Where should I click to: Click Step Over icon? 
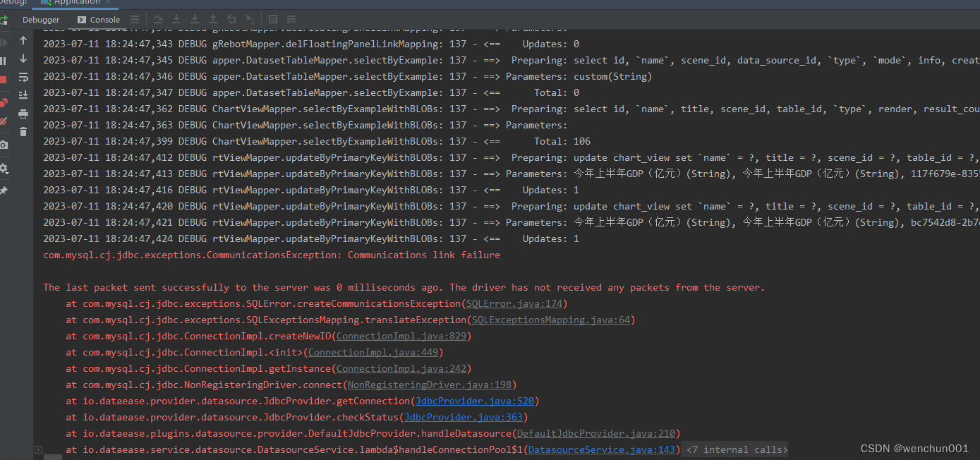pyautogui.click(x=157, y=20)
